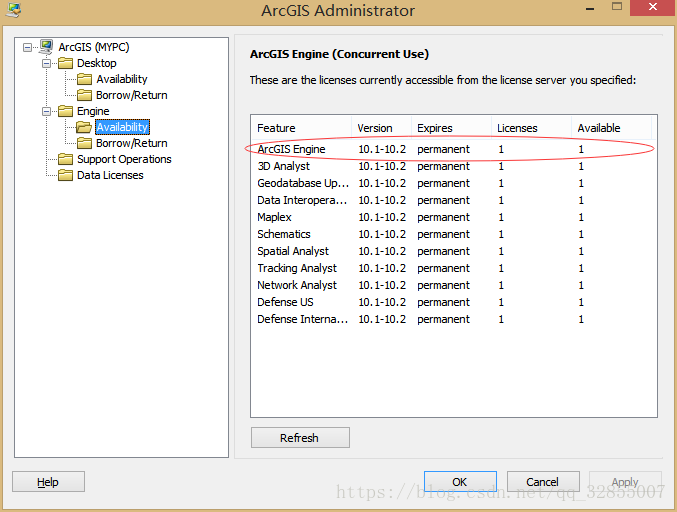Select the 3D Analyst license row

point(453,166)
